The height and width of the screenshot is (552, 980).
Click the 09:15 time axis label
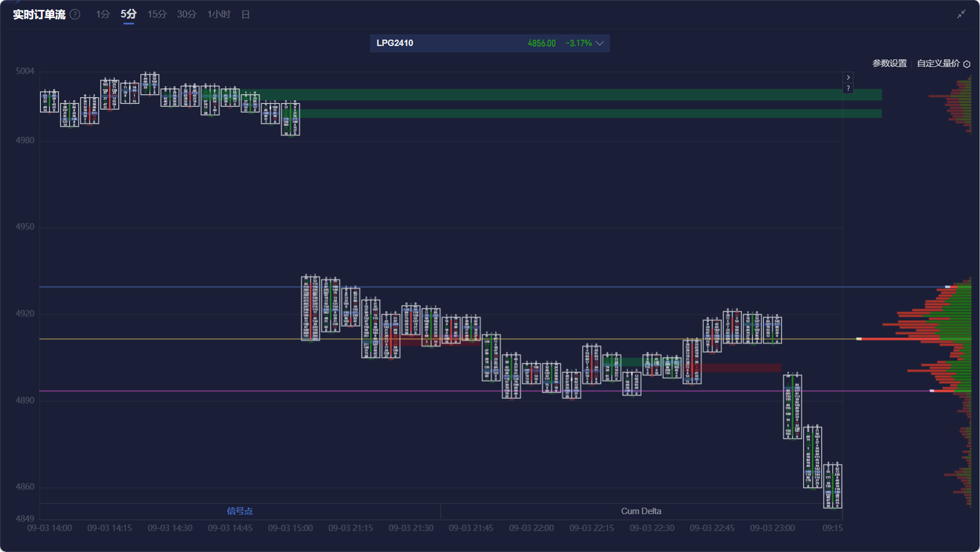pyautogui.click(x=833, y=528)
